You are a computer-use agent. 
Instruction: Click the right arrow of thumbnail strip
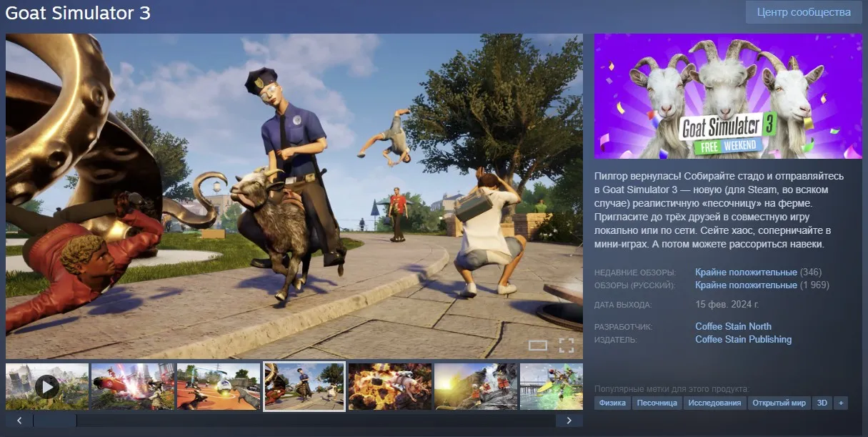click(x=569, y=421)
